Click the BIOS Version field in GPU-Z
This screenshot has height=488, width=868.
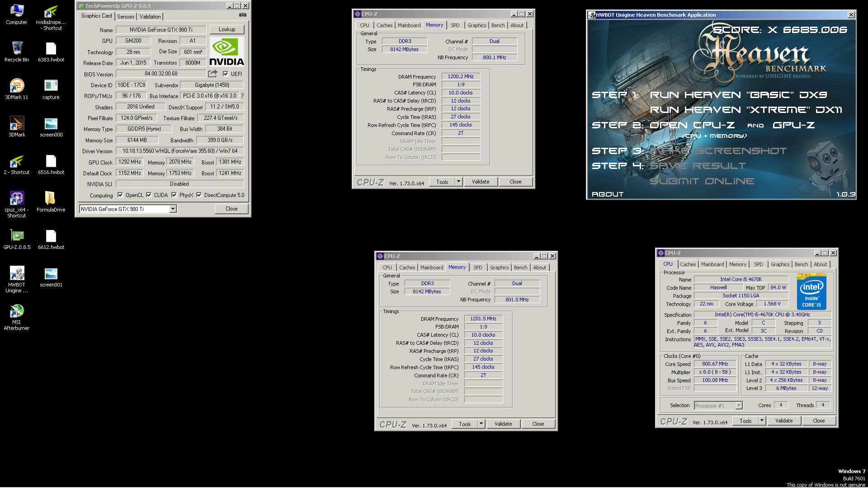pyautogui.click(x=161, y=74)
